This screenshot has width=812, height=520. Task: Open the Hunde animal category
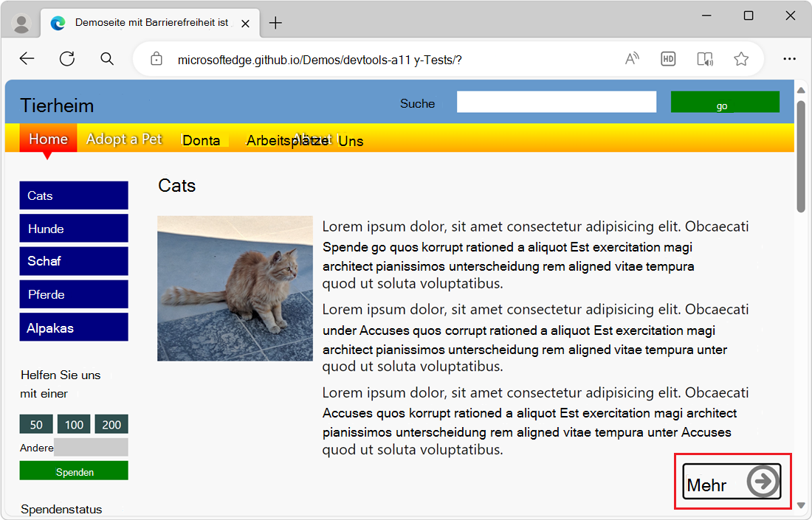click(x=74, y=229)
